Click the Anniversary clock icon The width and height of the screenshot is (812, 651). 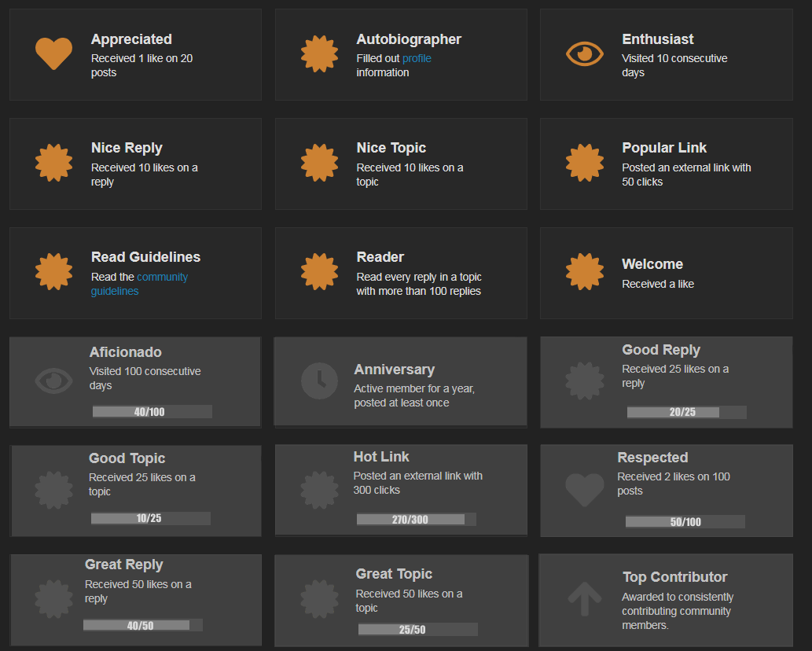coord(319,381)
